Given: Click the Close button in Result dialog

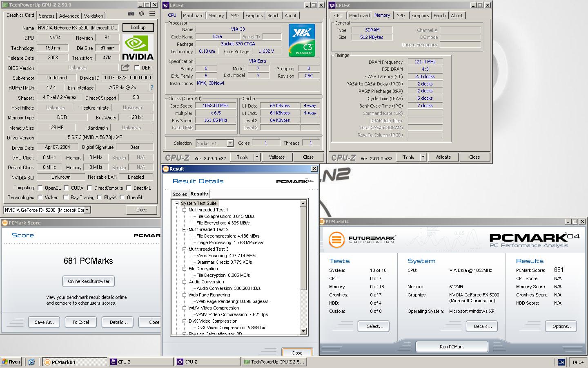Looking at the screenshot, I should (x=297, y=353).
